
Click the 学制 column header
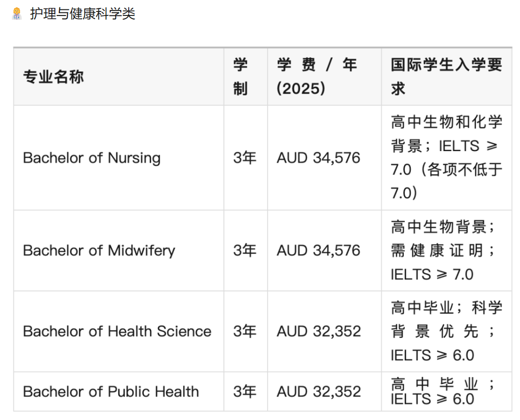tap(241, 77)
